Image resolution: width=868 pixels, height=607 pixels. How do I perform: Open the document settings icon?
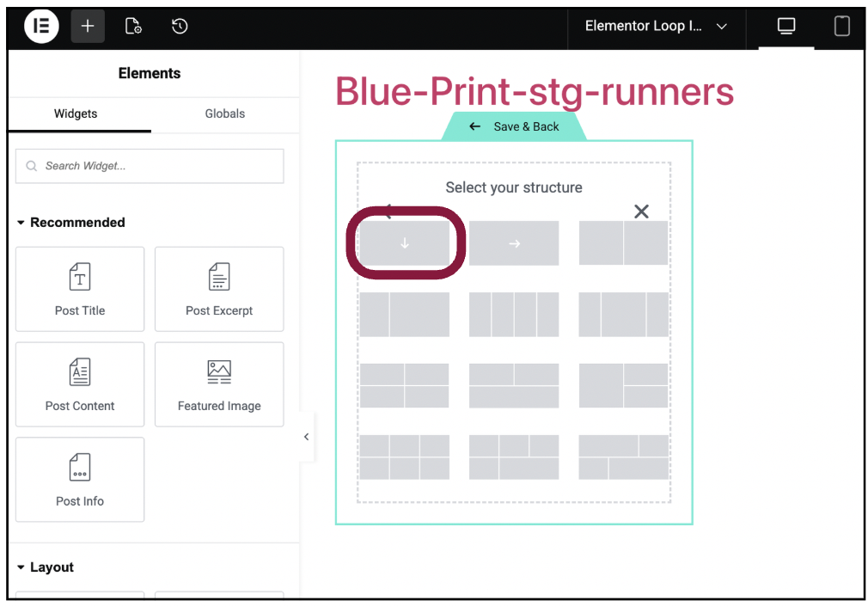pyautogui.click(x=133, y=27)
